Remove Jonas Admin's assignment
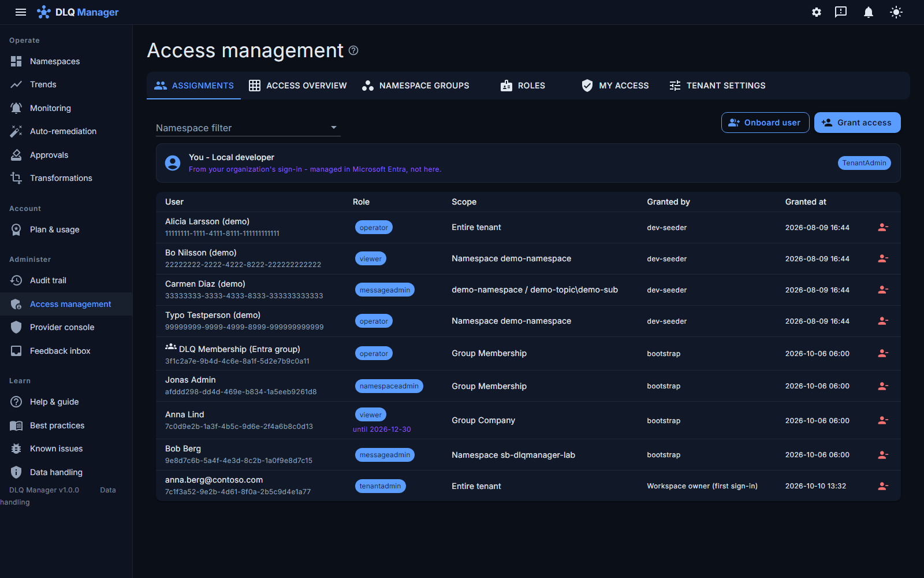 tap(883, 386)
